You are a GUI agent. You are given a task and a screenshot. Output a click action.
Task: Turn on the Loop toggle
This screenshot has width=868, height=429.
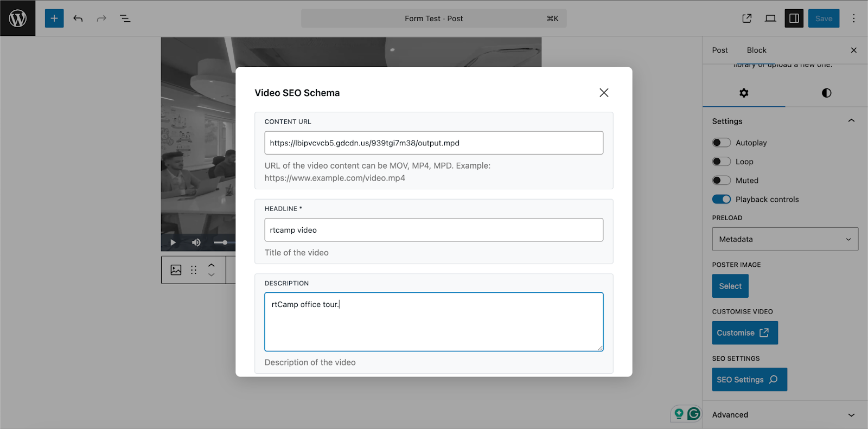click(721, 162)
